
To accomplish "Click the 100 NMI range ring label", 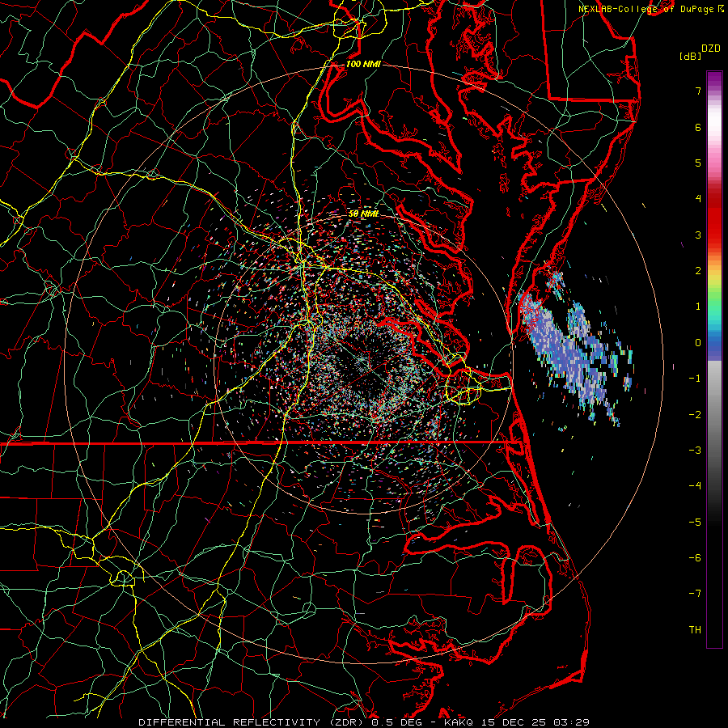I will [363, 64].
